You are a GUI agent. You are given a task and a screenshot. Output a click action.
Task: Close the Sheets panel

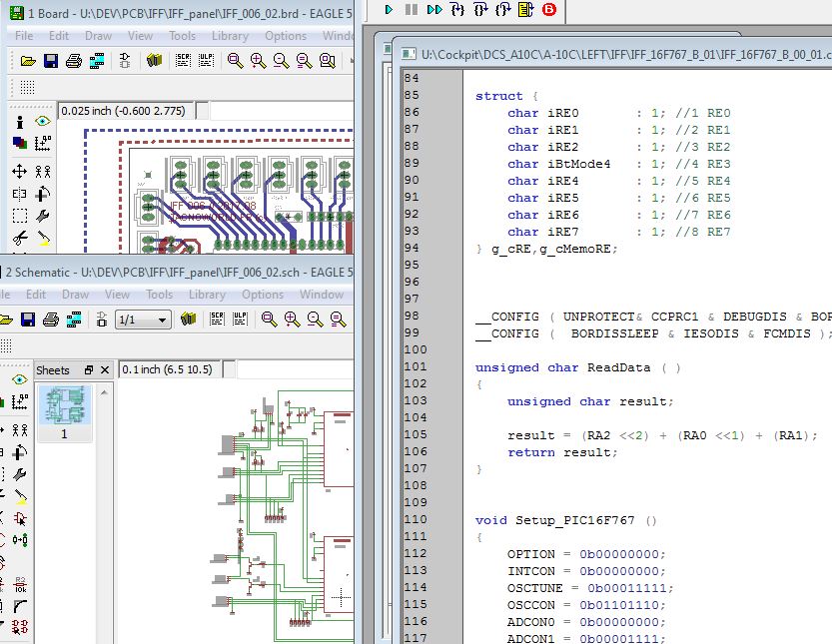pyautogui.click(x=106, y=369)
